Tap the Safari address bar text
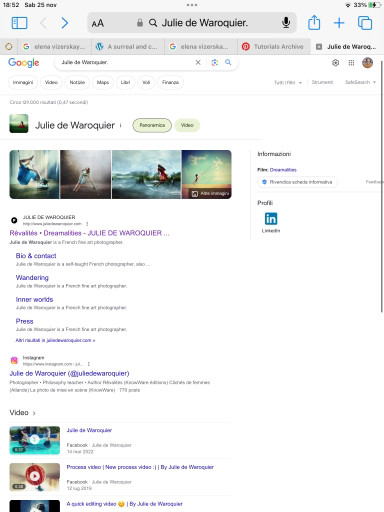The image size is (384, 512). [205, 23]
